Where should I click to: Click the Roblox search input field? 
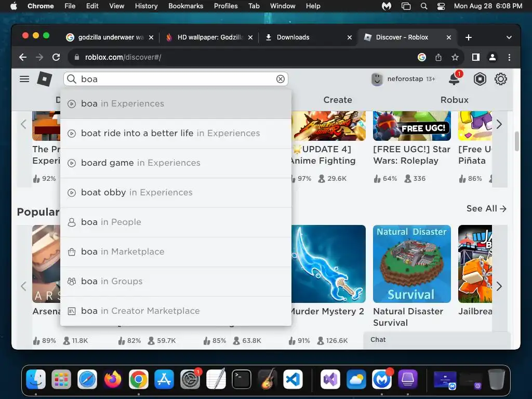coord(176,79)
